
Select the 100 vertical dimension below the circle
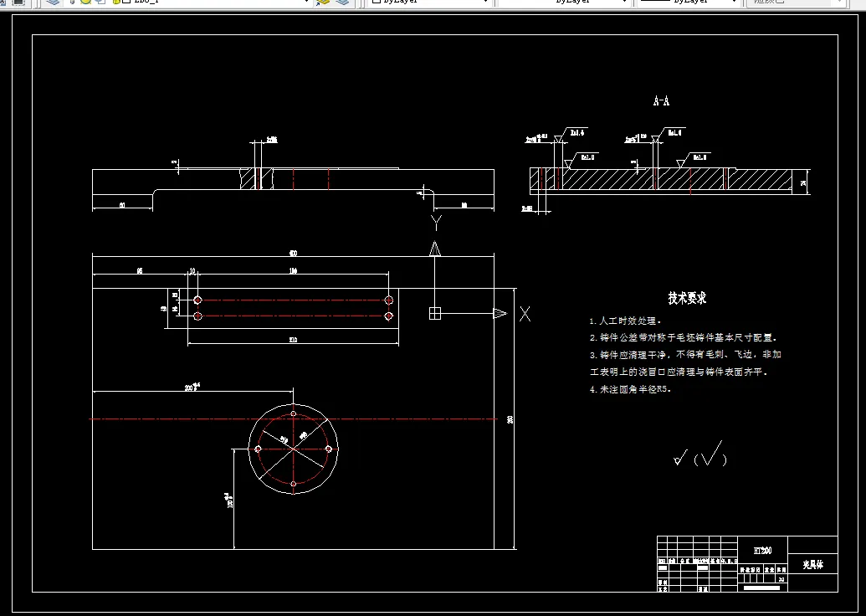(x=228, y=500)
